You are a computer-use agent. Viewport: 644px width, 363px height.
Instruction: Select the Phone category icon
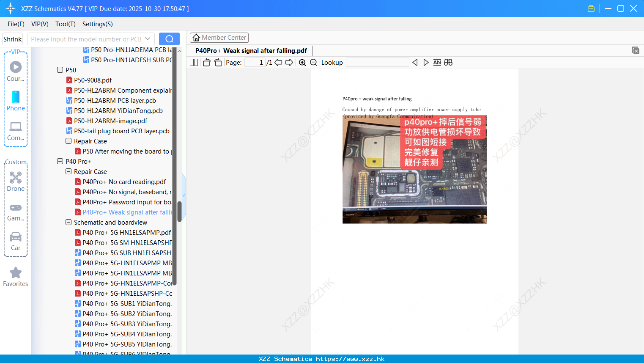click(x=16, y=101)
